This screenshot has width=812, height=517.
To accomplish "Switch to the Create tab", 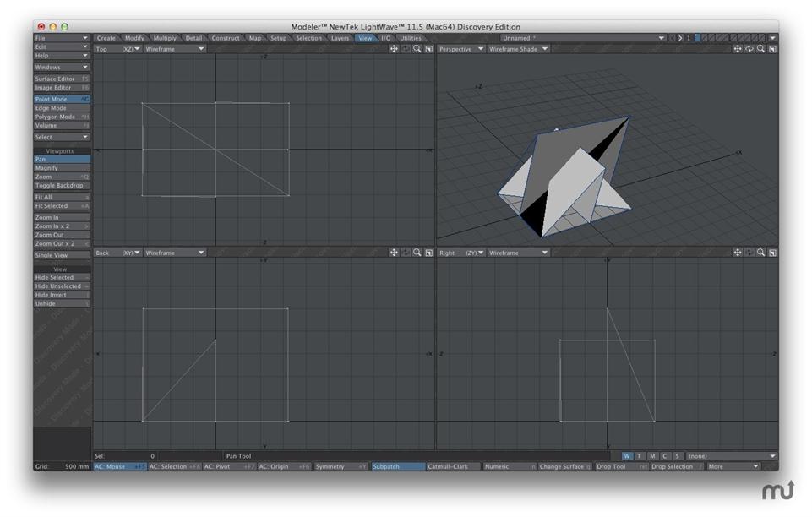I will tap(106, 38).
